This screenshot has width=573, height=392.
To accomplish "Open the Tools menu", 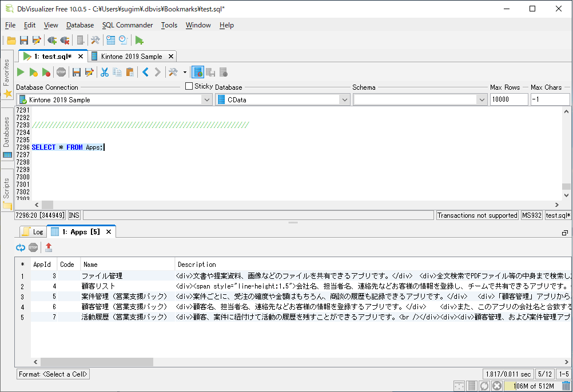I will 169,25.
